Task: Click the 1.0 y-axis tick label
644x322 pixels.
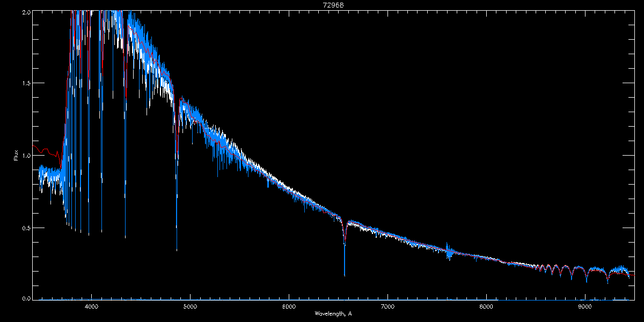Action: point(25,156)
